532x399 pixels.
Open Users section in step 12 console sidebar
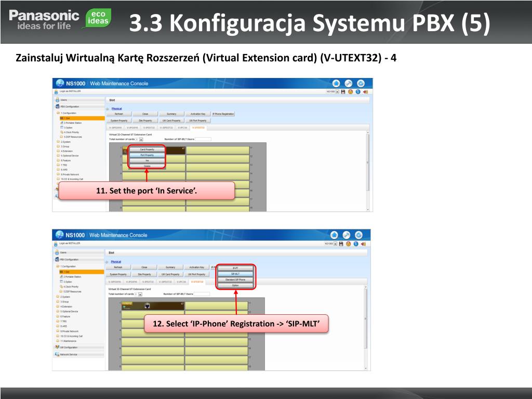point(79,252)
